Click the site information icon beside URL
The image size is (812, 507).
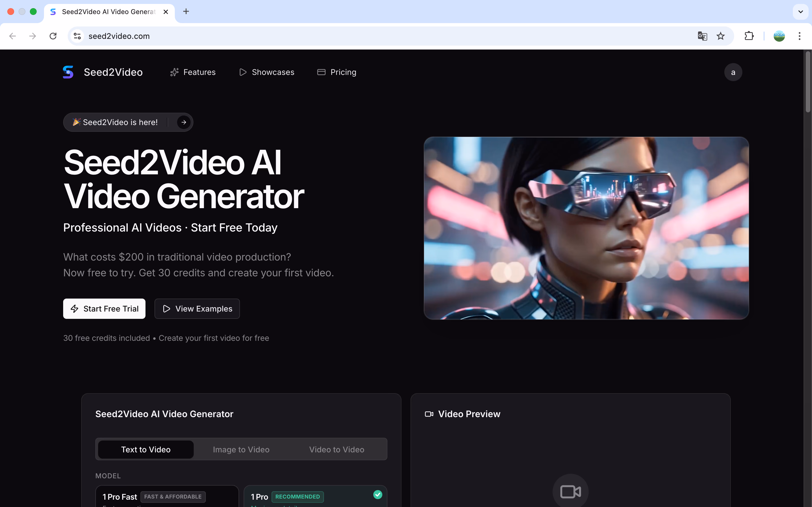[x=77, y=36]
